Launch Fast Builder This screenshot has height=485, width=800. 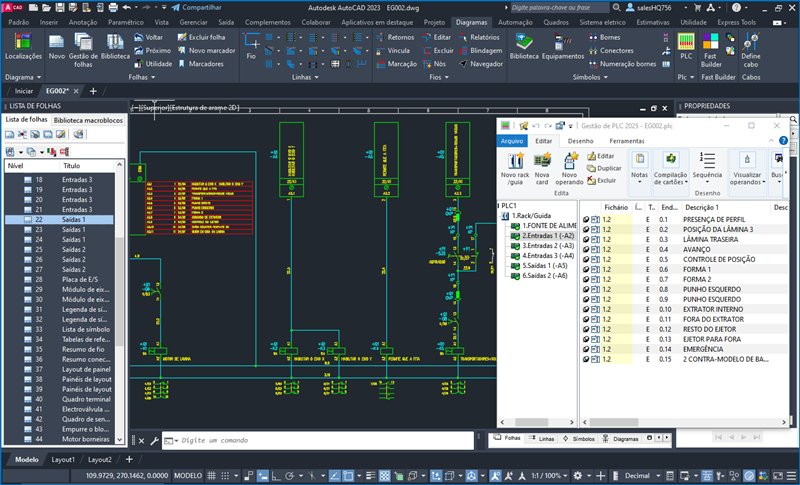(711, 50)
